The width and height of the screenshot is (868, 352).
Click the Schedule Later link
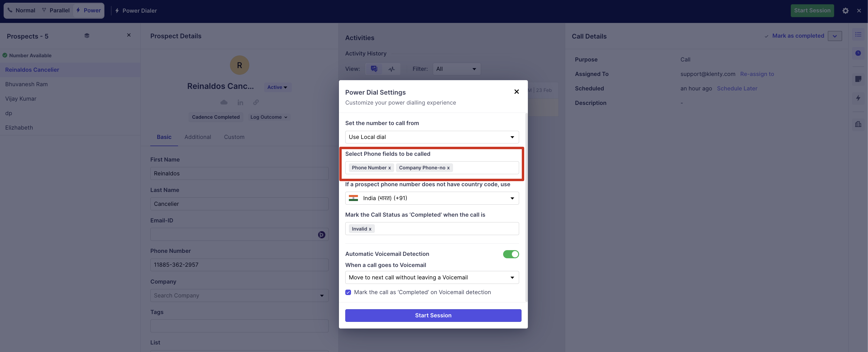tap(737, 89)
